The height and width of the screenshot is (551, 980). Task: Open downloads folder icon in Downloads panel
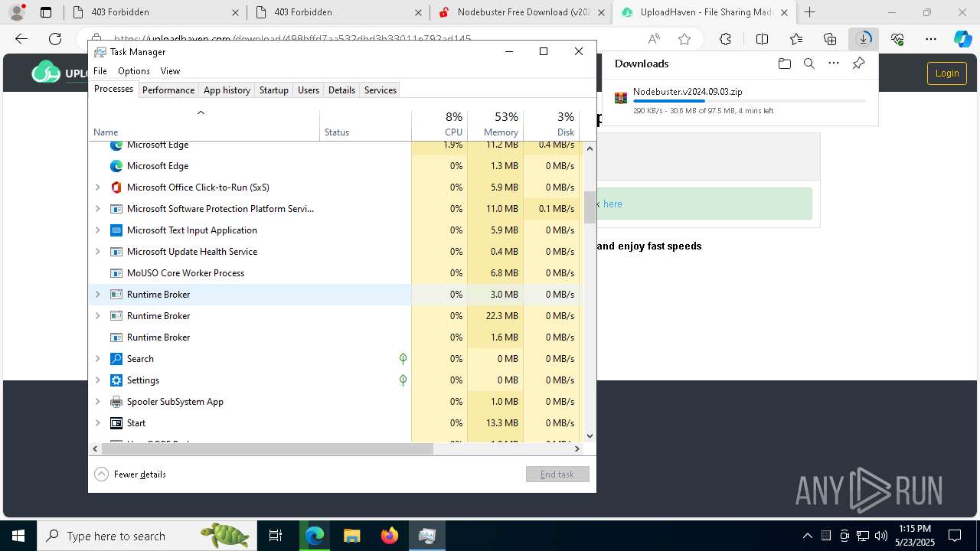pos(784,64)
